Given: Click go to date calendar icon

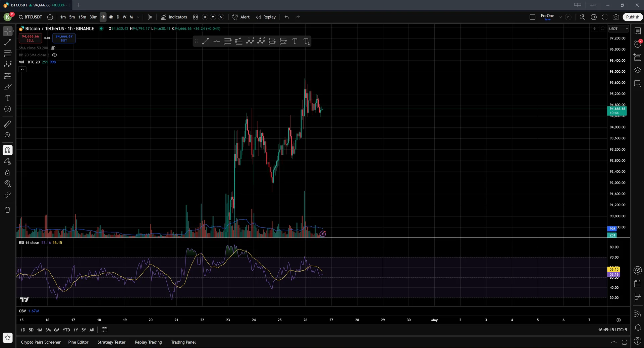Looking at the screenshot, I should pyautogui.click(x=104, y=330).
